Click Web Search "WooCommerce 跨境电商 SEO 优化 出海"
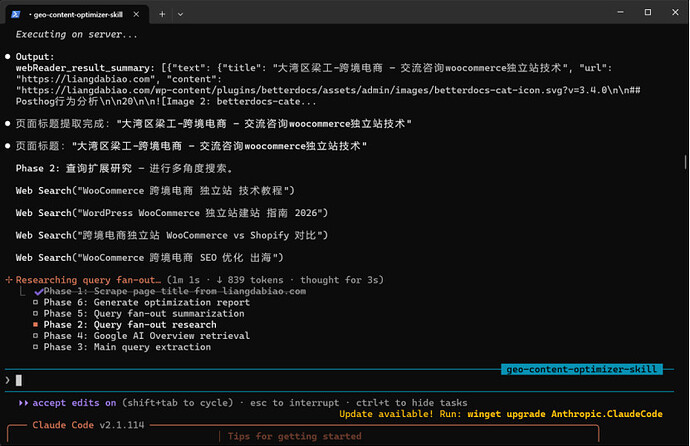Image resolution: width=690 pixels, height=446 pixels. pyautogui.click(x=149, y=258)
